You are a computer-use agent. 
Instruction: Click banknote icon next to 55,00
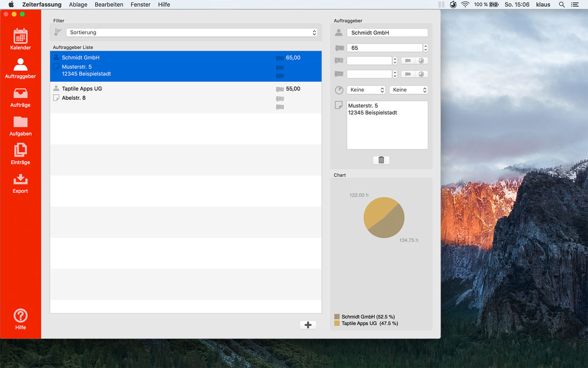(280, 89)
